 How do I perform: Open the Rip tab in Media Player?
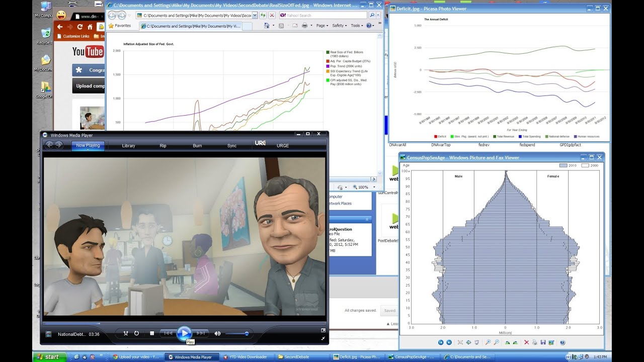coord(163,146)
